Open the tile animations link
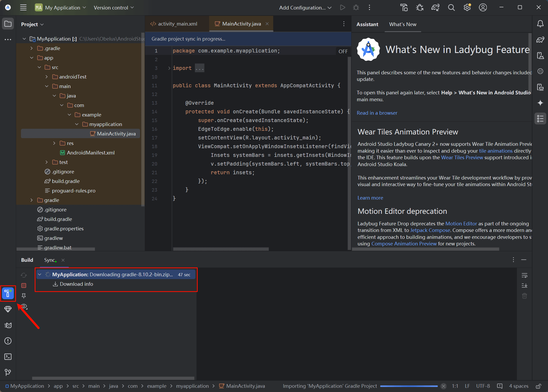The width and height of the screenshot is (548, 392). [496, 151]
